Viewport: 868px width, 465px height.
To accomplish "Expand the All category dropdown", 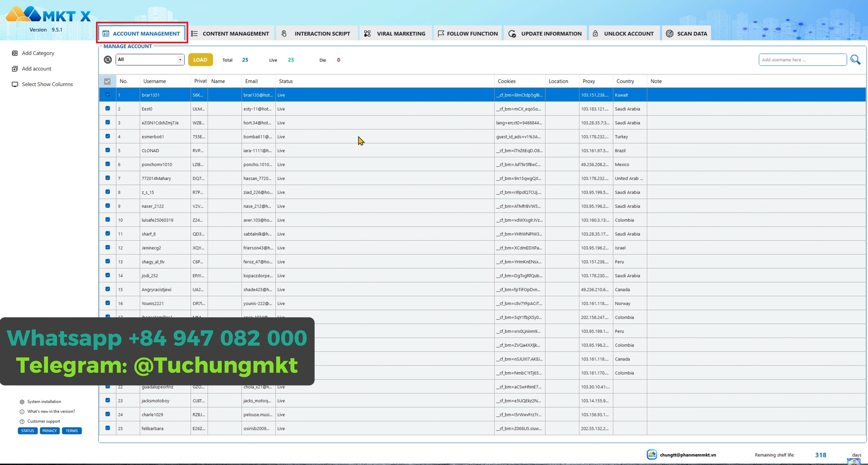I will 180,60.
